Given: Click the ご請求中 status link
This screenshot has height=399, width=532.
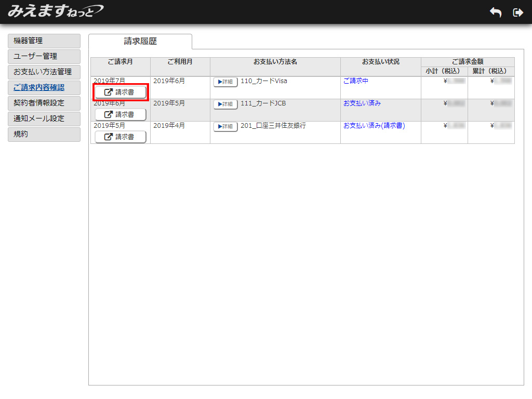Looking at the screenshot, I should click(x=355, y=81).
